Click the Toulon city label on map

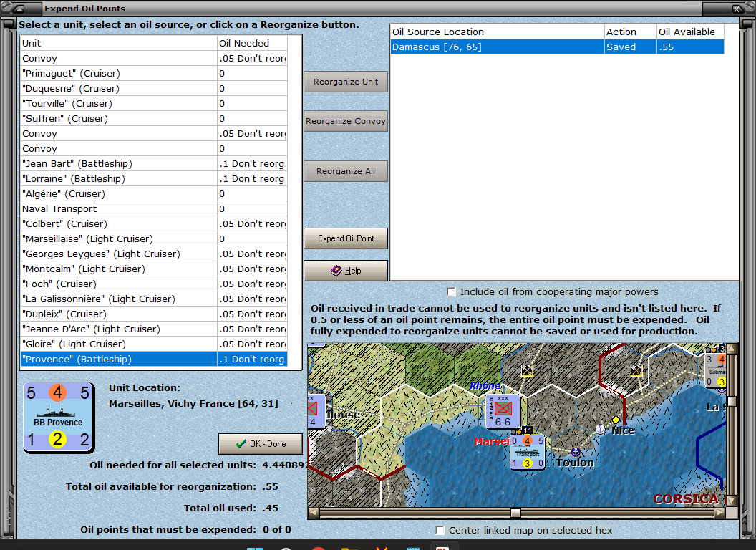575,462
